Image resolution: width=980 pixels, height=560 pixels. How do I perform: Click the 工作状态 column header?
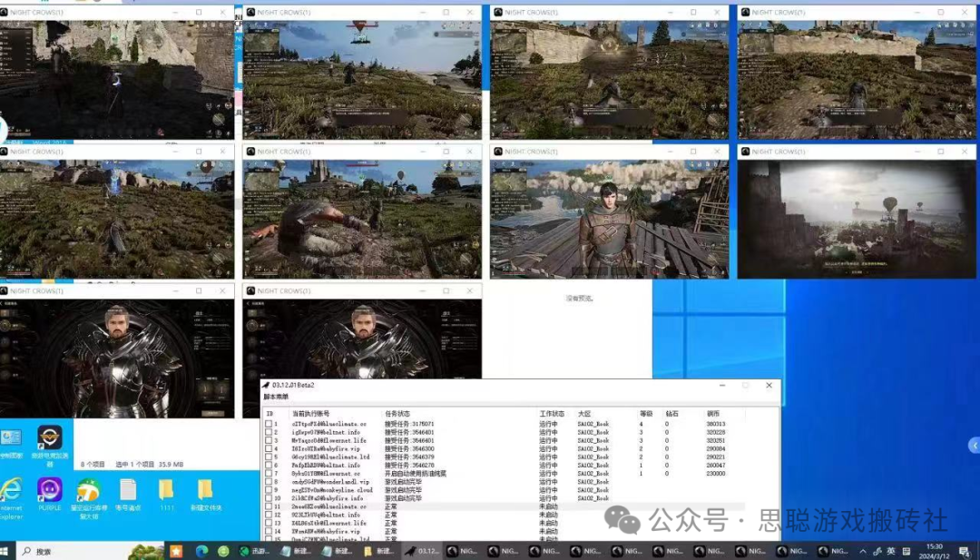tap(552, 413)
